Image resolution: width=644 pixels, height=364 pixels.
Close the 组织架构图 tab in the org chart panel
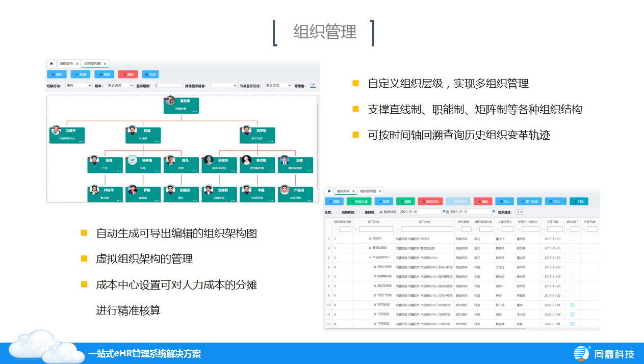pos(105,64)
